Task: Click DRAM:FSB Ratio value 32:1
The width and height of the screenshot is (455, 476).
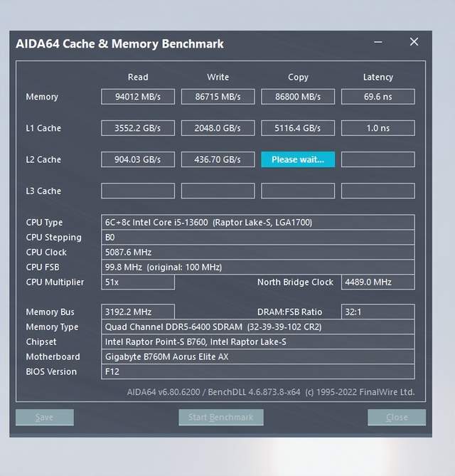Action: tap(378, 312)
